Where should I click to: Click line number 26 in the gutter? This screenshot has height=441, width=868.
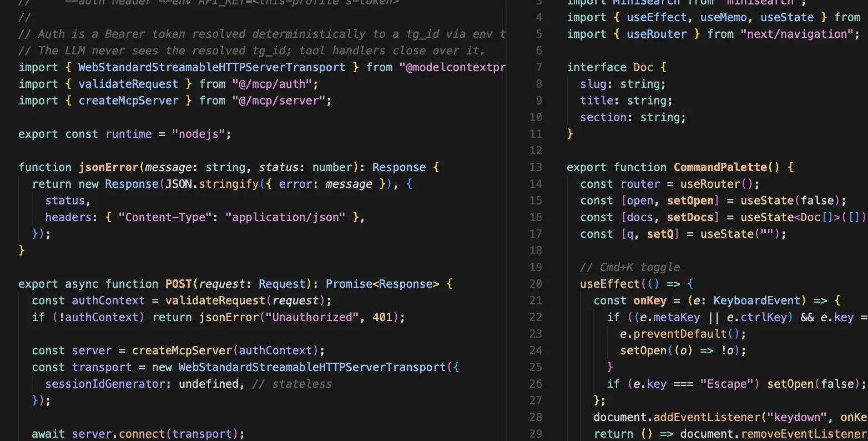coord(535,384)
